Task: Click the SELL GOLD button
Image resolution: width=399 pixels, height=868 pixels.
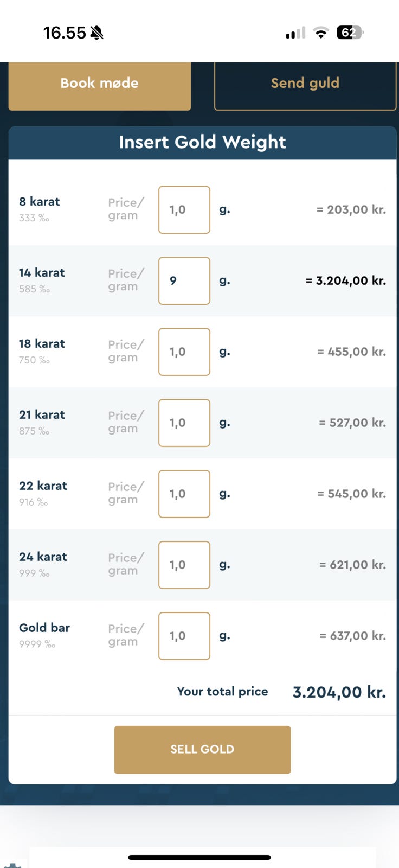Action: coord(202,749)
